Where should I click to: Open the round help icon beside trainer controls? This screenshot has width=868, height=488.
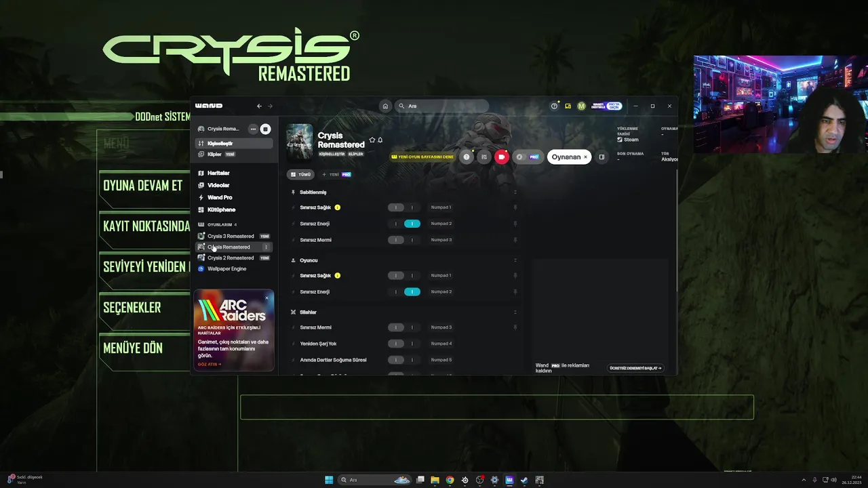click(466, 157)
